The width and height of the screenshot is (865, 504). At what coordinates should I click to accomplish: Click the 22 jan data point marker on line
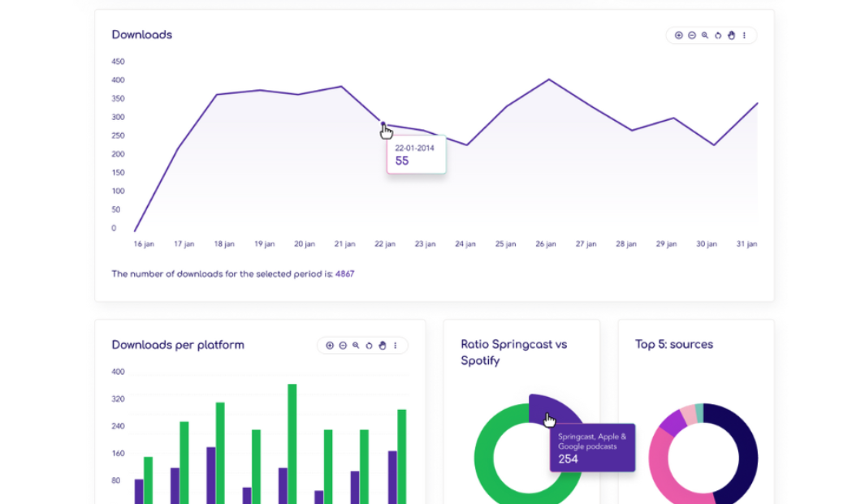pyautogui.click(x=383, y=124)
